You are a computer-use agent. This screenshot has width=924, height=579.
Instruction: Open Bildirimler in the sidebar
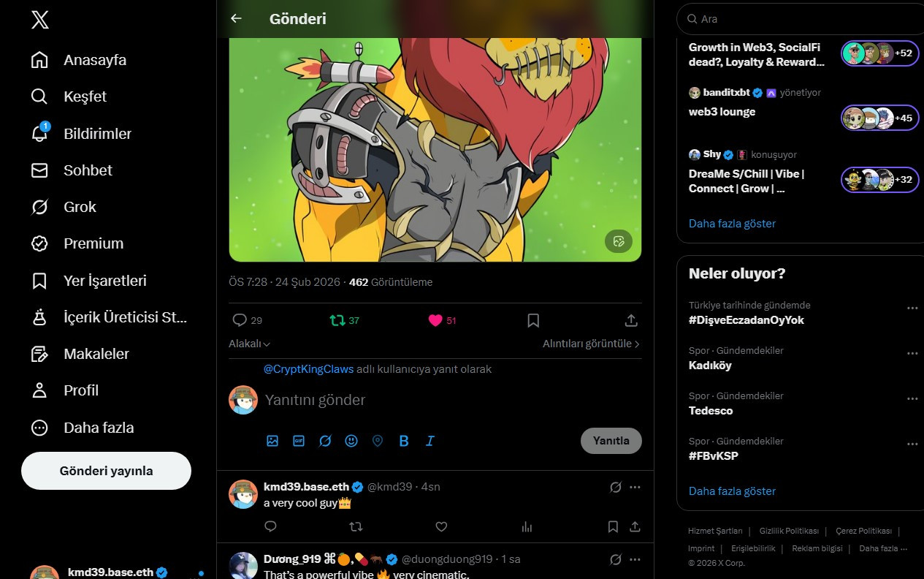82,134
